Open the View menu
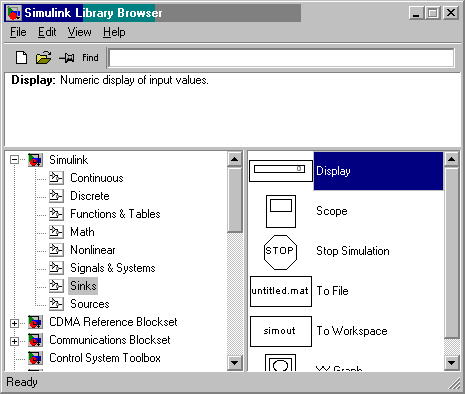465x394 pixels. coord(79,32)
